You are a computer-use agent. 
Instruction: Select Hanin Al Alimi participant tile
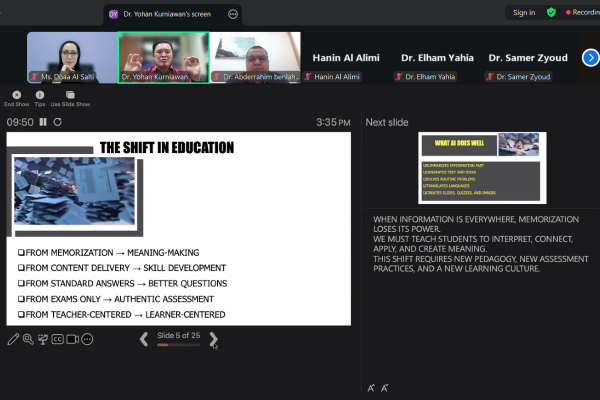346,58
